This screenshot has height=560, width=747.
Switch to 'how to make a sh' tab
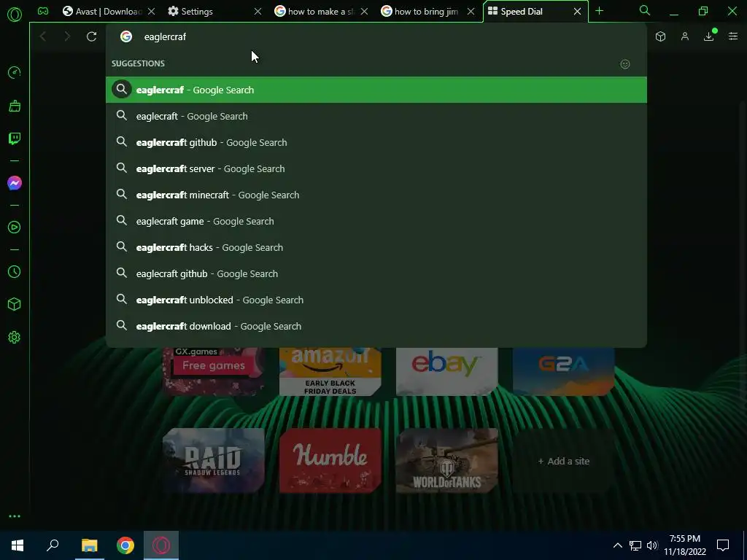(314, 12)
